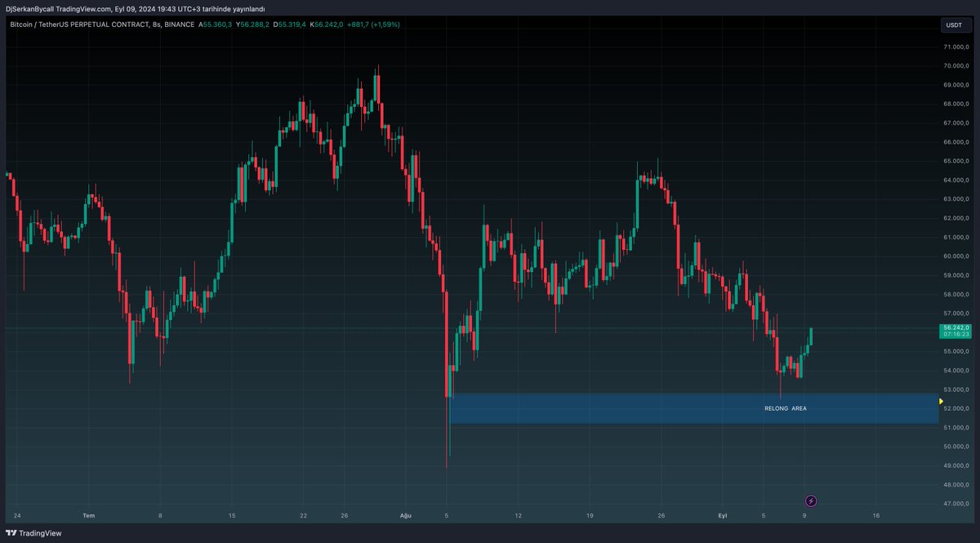980x543 pixels.
Task: Click the 71.000,0 price axis label
Action: (955, 48)
